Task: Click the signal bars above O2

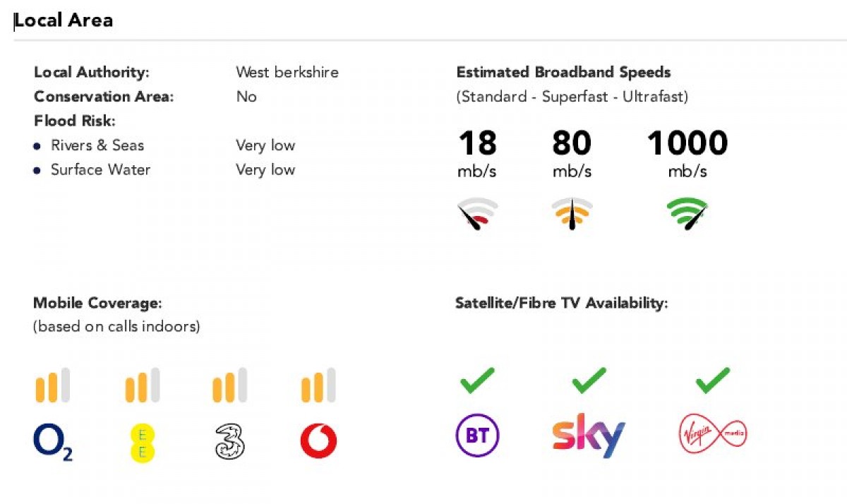Action: 53,385
